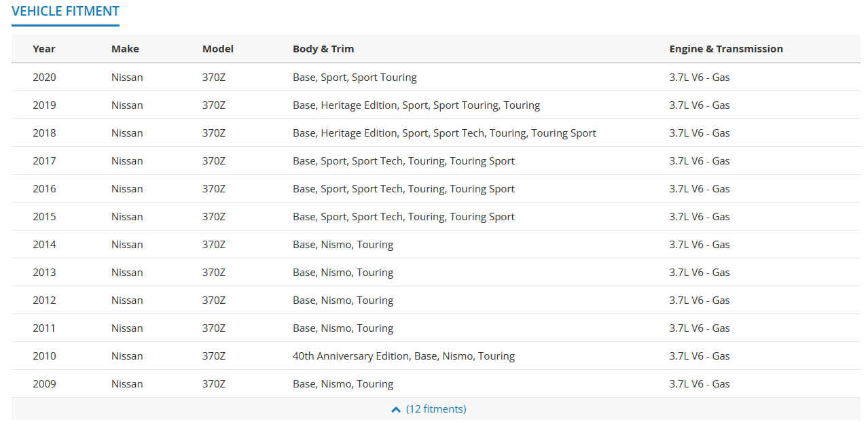The image size is (868, 431).
Task: Click the Make column header
Action: [x=125, y=49]
